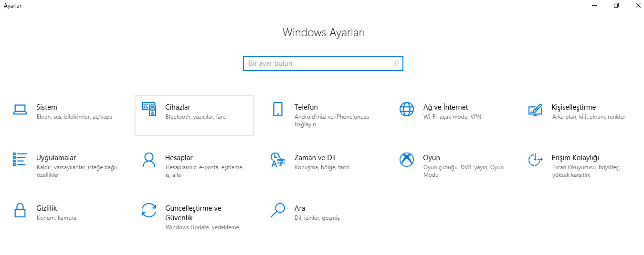
Task: Open the Ağ ve İnternet globe icon
Action: [406, 109]
